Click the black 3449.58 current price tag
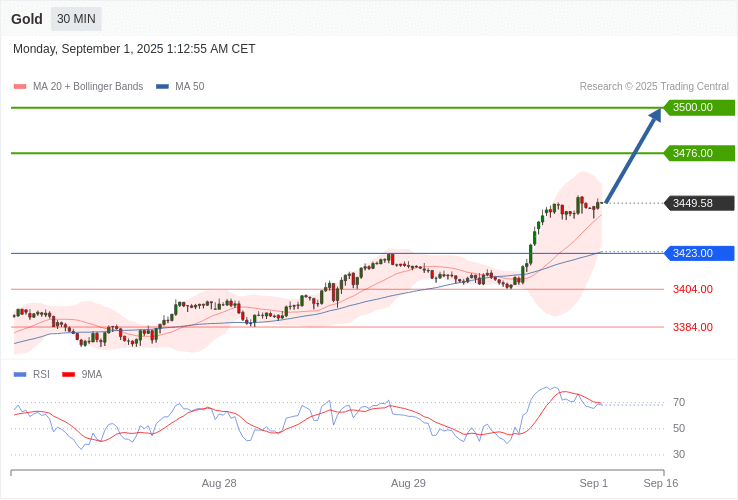 pos(699,203)
